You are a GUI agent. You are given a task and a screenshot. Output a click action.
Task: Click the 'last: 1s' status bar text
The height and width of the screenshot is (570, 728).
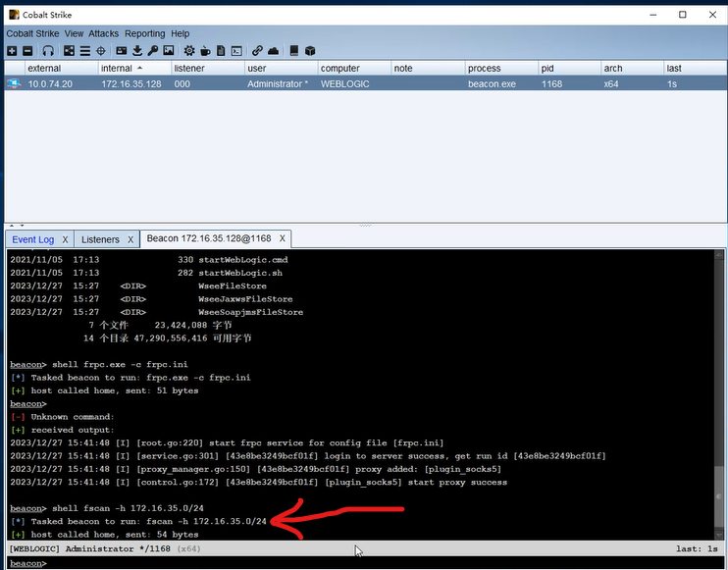(x=697, y=548)
